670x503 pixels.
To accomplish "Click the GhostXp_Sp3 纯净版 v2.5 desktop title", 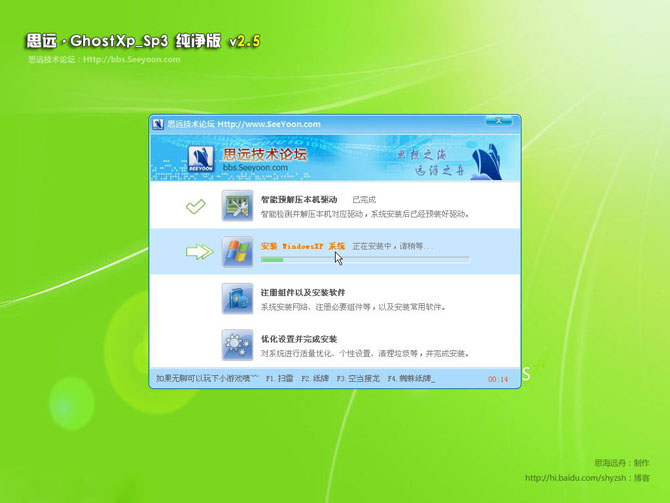I will coord(143,41).
